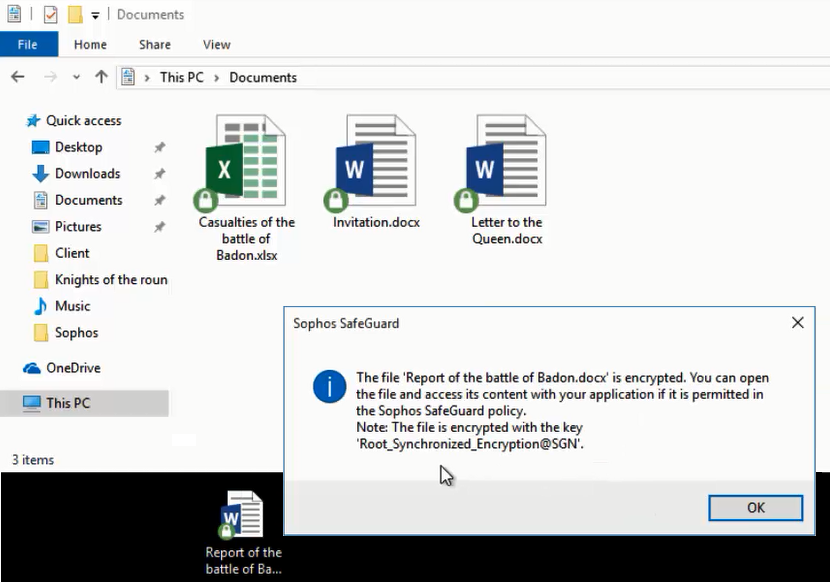
Task: Go up one folder level
Action: (x=101, y=77)
